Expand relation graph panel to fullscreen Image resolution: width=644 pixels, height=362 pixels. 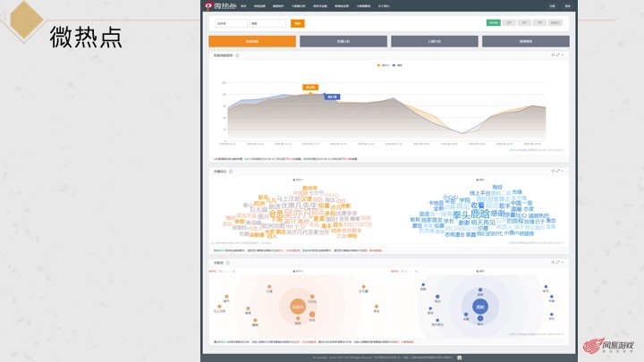pos(558,264)
